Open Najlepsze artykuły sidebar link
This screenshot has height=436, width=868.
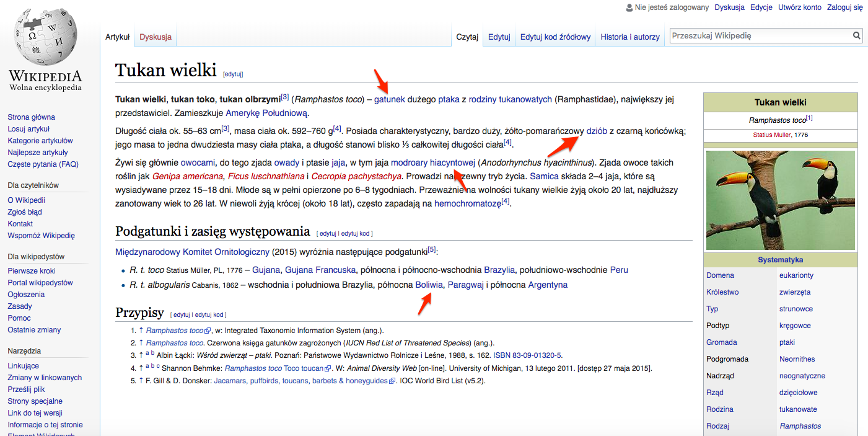tap(38, 153)
